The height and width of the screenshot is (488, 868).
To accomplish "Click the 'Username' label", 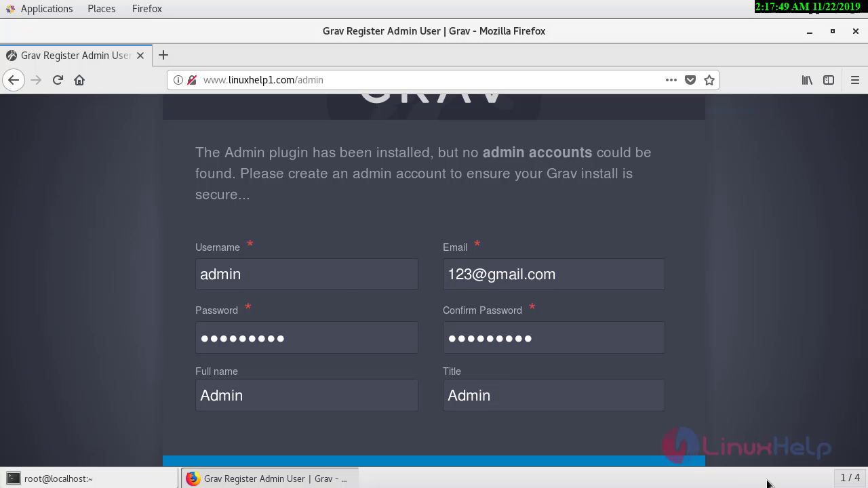I will pos(218,247).
